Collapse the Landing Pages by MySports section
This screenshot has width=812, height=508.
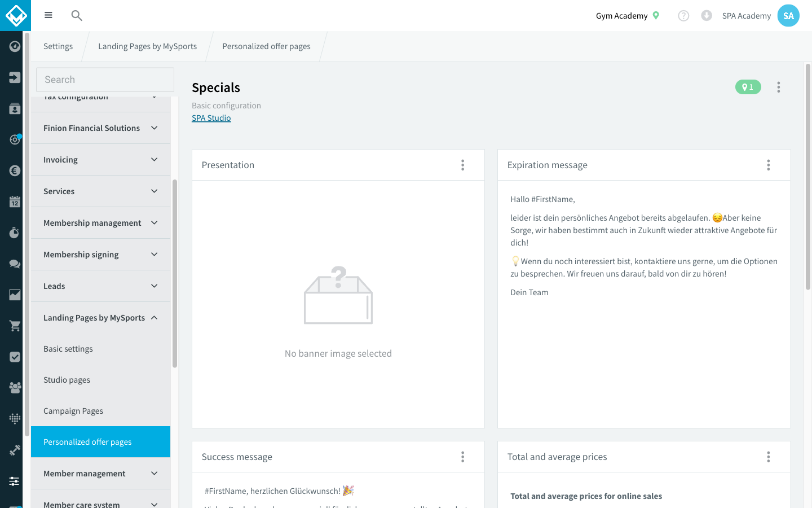pyautogui.click(x=100, y=318)
